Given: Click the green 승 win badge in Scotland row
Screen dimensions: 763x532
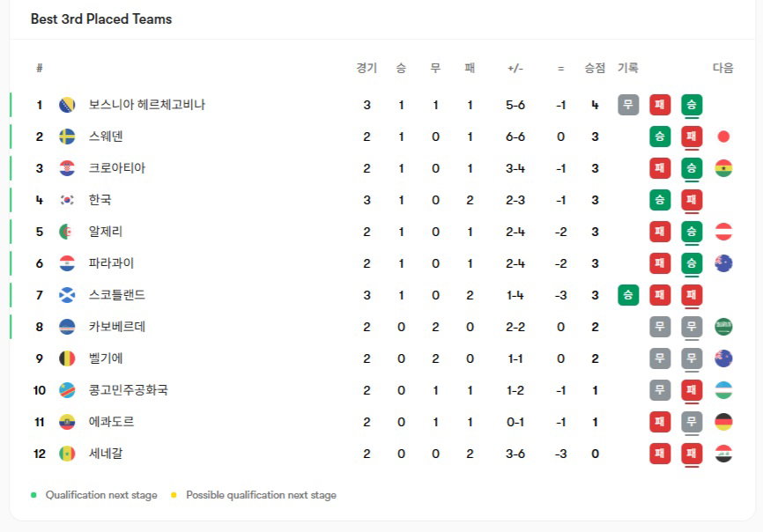Looking at the screenshot, I should tap(628, 295).
